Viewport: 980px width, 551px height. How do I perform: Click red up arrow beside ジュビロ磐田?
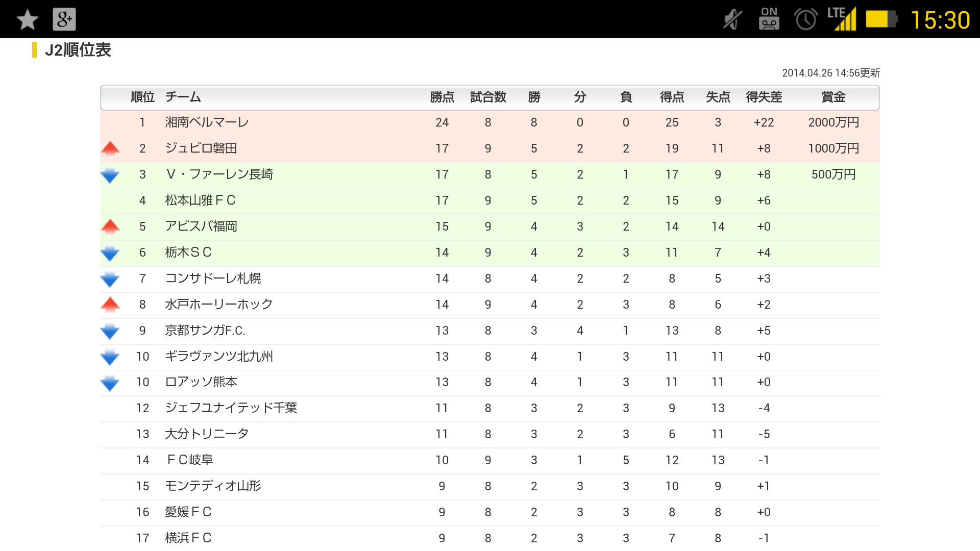coord(110,148)
